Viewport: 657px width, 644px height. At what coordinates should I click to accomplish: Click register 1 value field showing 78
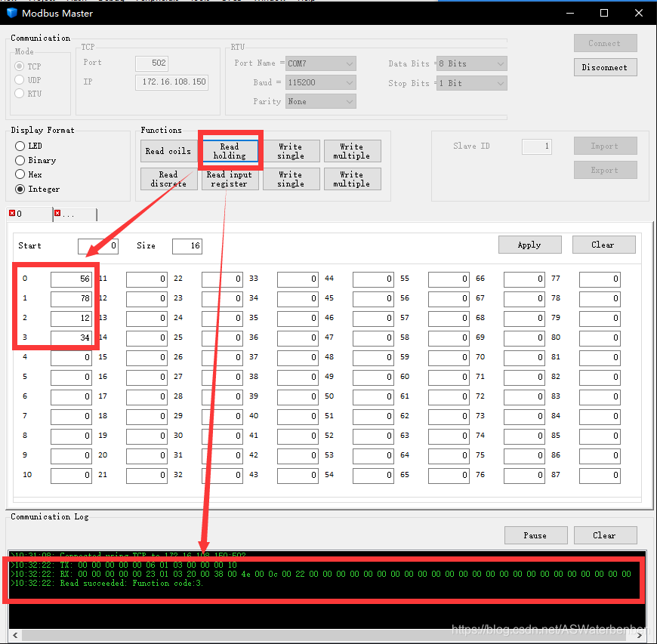[71, 299]
